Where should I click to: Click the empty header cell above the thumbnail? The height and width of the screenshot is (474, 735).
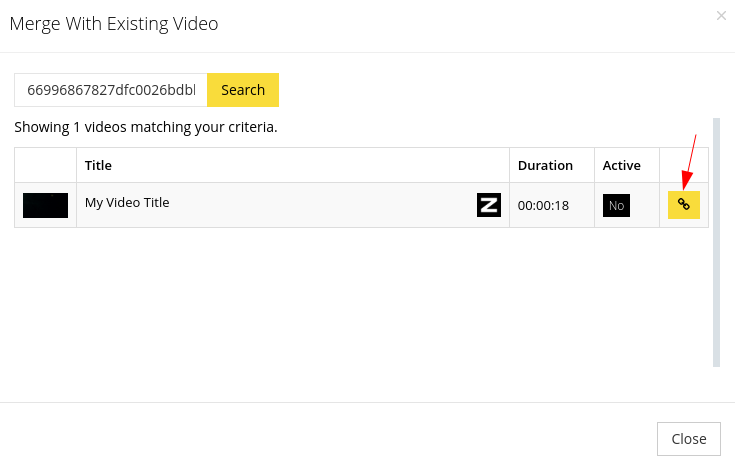pyautogui.click(x=45, y=166)
